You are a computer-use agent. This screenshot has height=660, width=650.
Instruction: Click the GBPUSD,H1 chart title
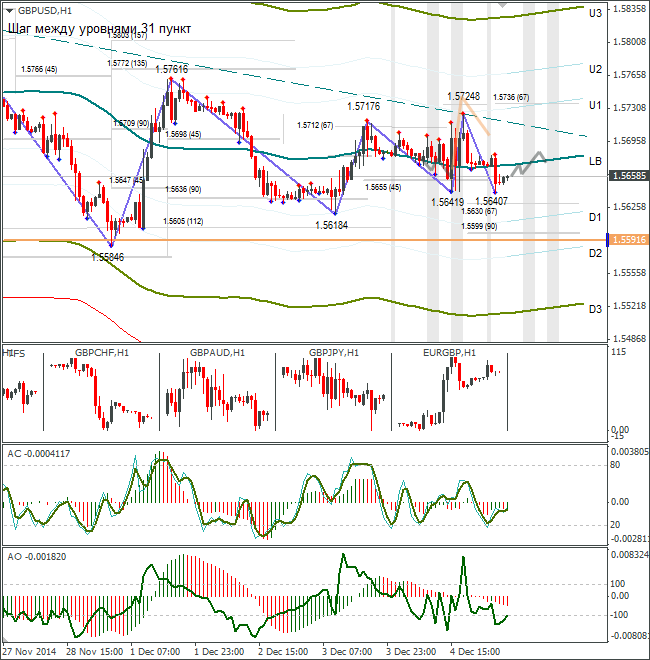click(x=45, y=11)
